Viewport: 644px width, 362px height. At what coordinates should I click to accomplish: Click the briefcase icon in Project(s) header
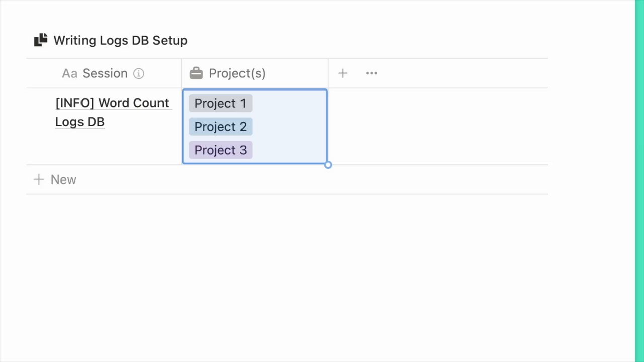pyautogui.click(x=196, y=73)
